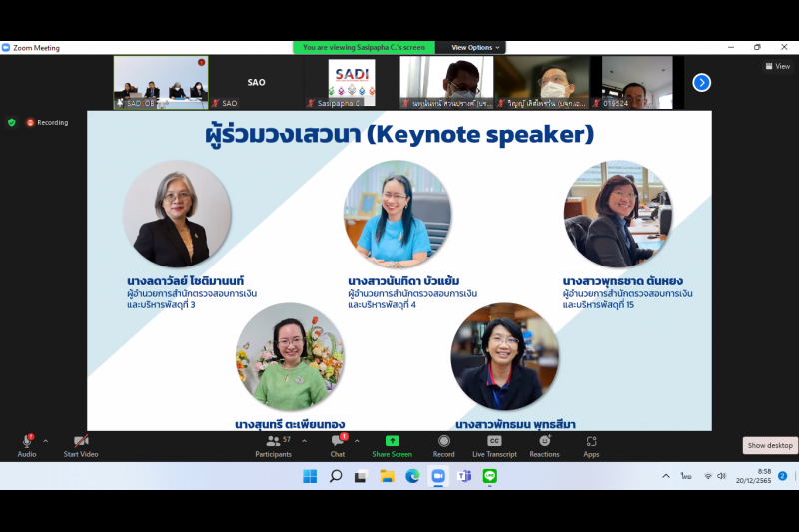
Task: Switch the Thai input language indicator
Action: 686,476
